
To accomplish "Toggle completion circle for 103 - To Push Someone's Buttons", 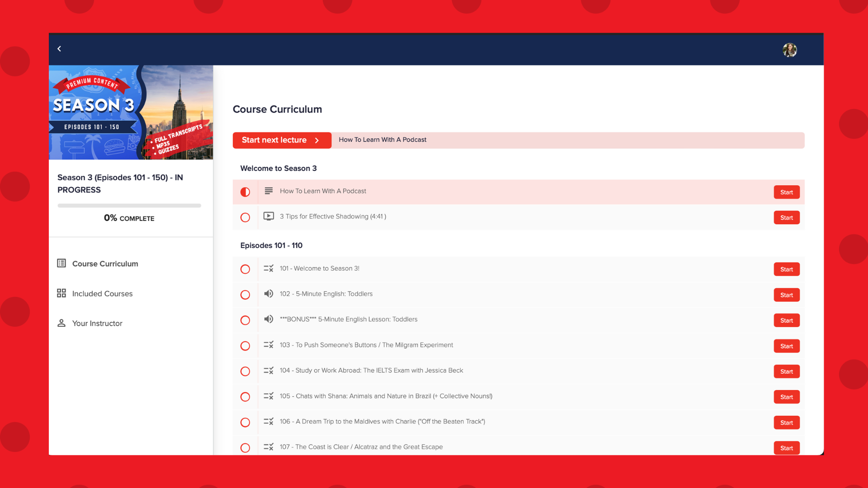I will click(x=245, y=346).
